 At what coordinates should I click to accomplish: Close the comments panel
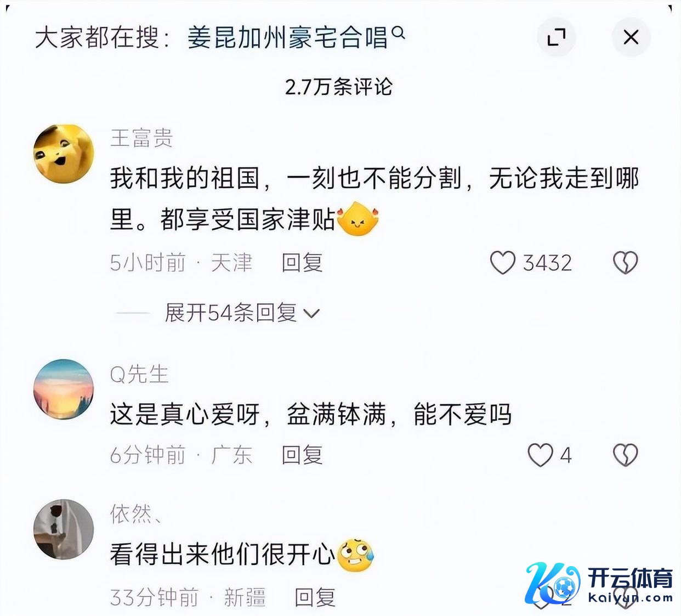(631, 37)
